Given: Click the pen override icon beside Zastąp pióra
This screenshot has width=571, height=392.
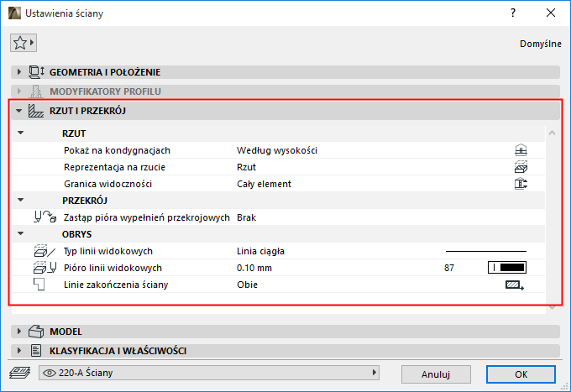Looking at the screenshot, I should (x=45, y=217).
